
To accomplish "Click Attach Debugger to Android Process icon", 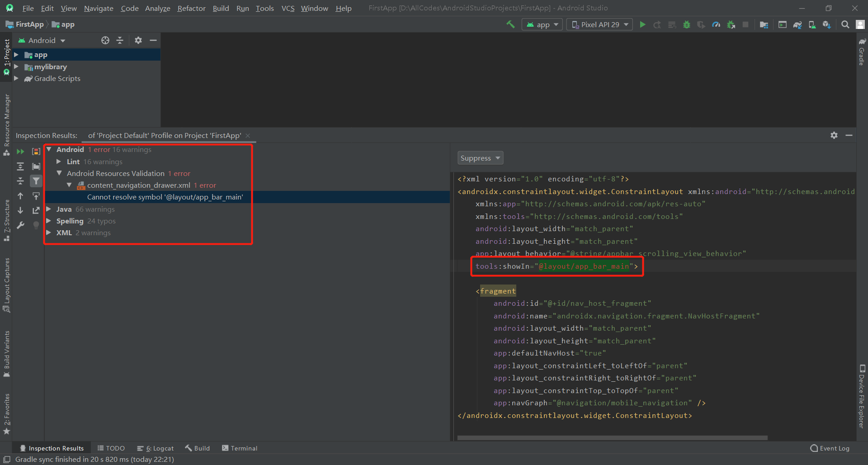I will [x=731, y=24].
